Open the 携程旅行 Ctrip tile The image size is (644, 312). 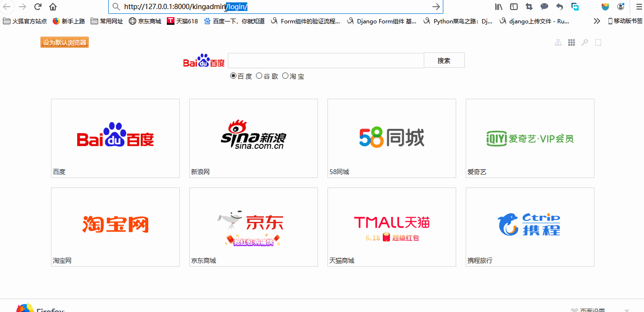point(530,227)
